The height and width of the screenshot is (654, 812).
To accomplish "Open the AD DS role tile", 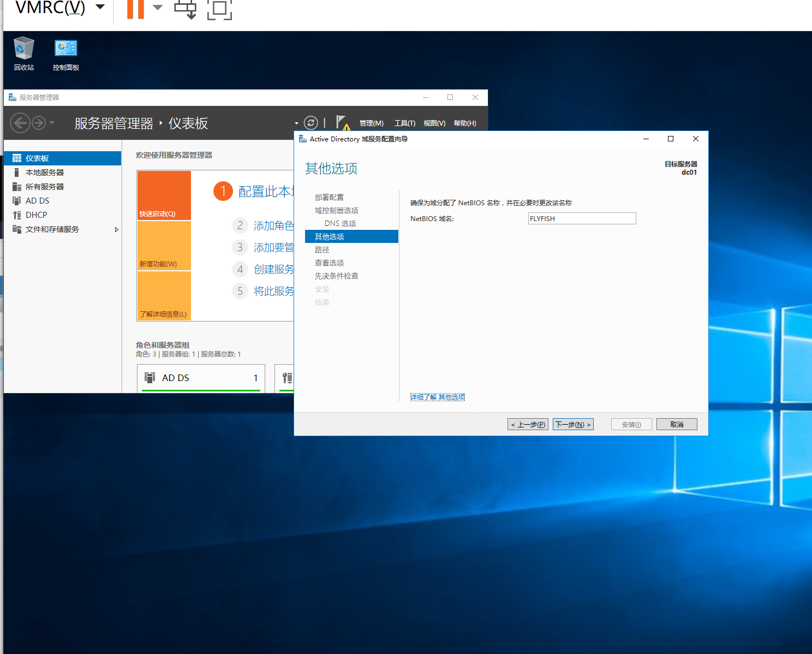I will point(201,378).
